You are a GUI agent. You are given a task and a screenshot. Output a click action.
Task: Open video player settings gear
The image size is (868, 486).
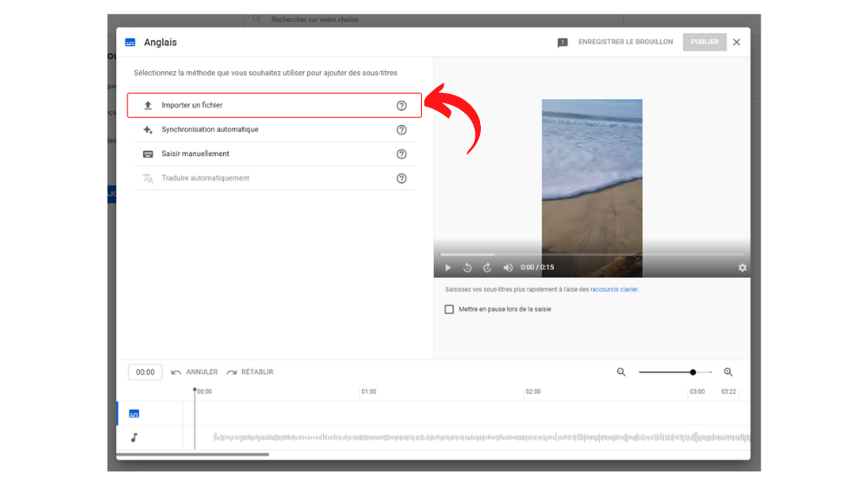pos(742,267)
